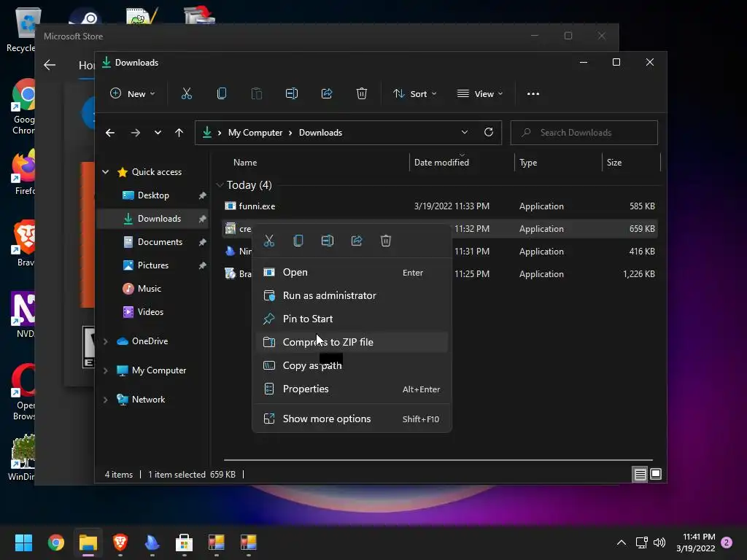Image resolution: width=747 pixels, height=560 pixels.
Task: Sort by the Type column header
Action: click(x=528, y=163)
